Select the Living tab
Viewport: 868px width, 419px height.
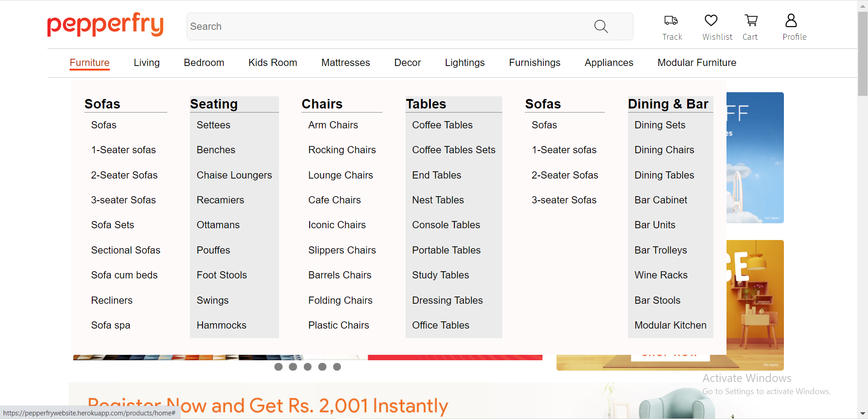[146, 62]
